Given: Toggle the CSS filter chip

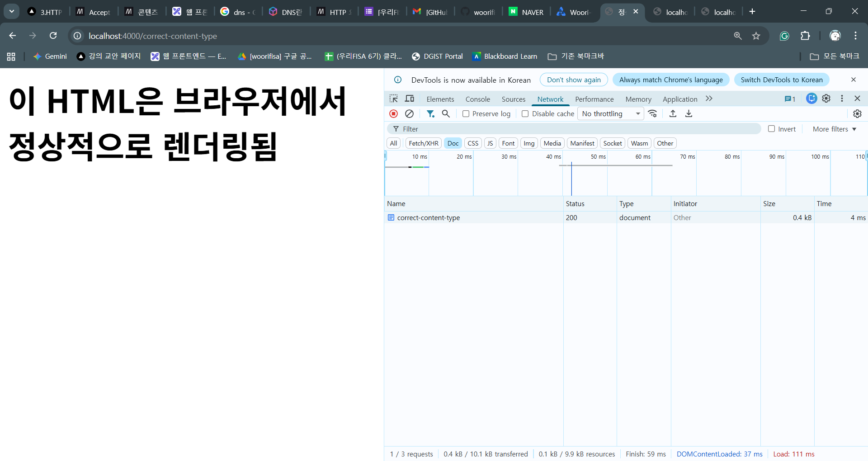Looking at the screenshot, I should coord(473,143).
